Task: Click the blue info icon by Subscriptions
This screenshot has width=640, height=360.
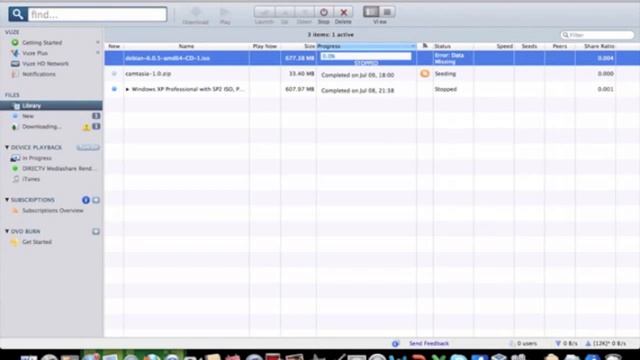Action: pyautogui.click(x=86, y=200)
